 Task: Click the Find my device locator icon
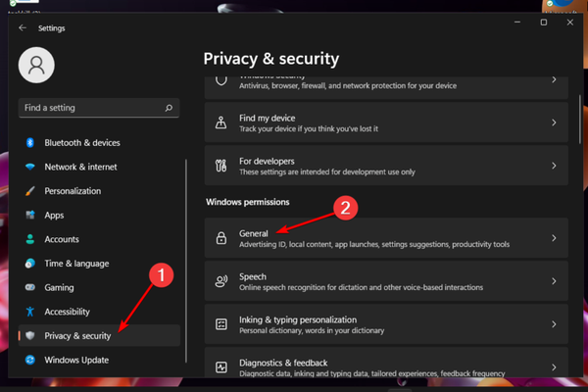(220, 122)
